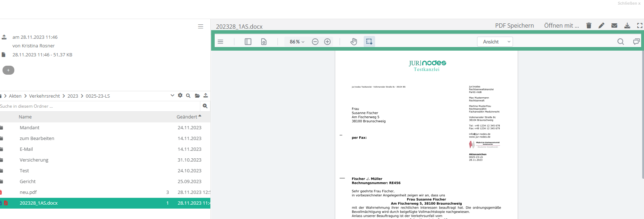Edit the document with the pencil icon
Screen dimensions: 644x219
click(601, 25)
